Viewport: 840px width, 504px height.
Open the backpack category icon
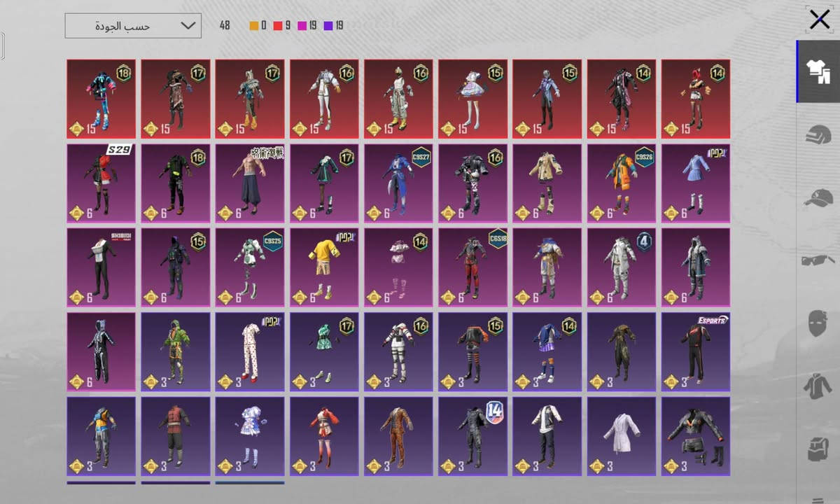818,448
